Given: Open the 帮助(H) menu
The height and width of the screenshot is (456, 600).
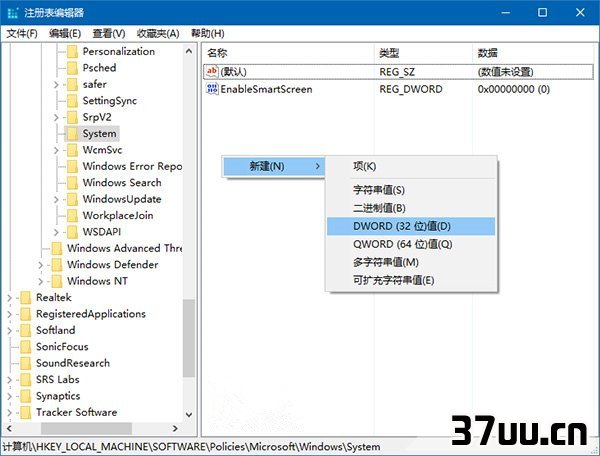Looking at the screenshot, I should click(208, 34).
